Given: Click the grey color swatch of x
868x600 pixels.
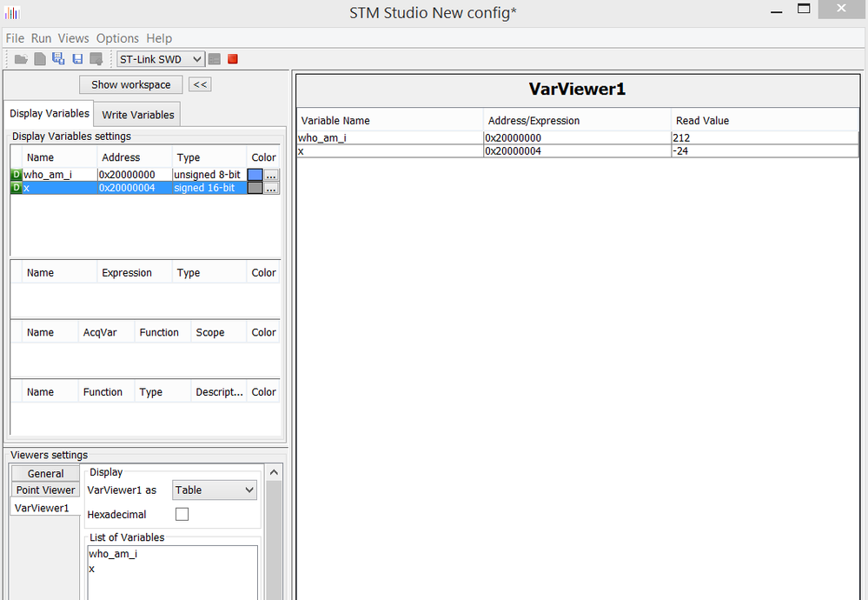Looking at the screenshot, I should pos(255,188).
